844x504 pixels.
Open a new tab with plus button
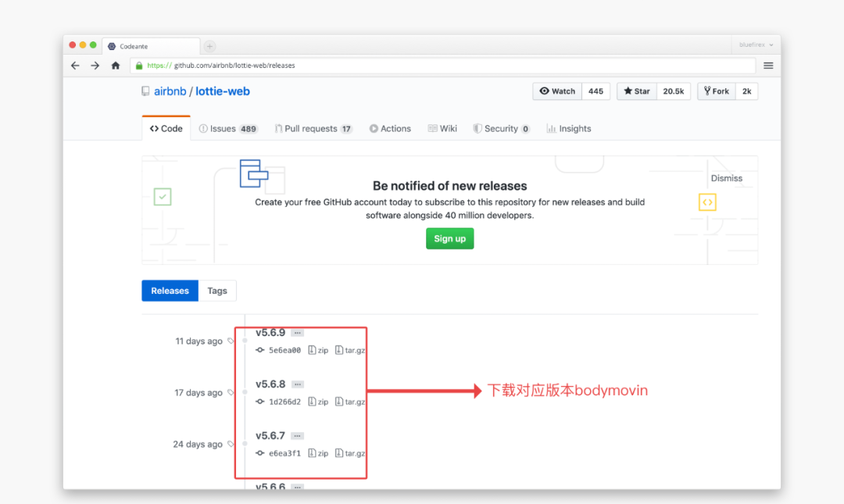210,46
